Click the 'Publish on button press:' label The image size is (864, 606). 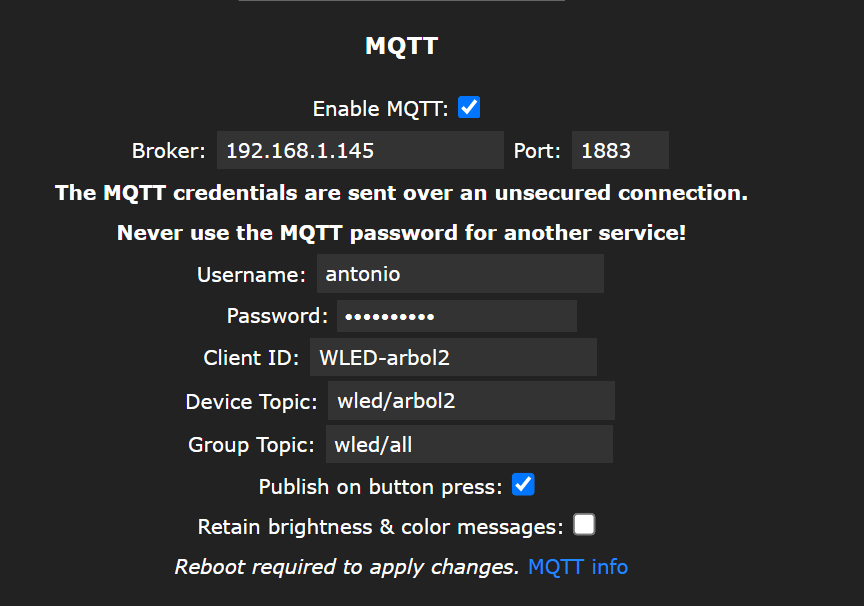coord(380,487)
